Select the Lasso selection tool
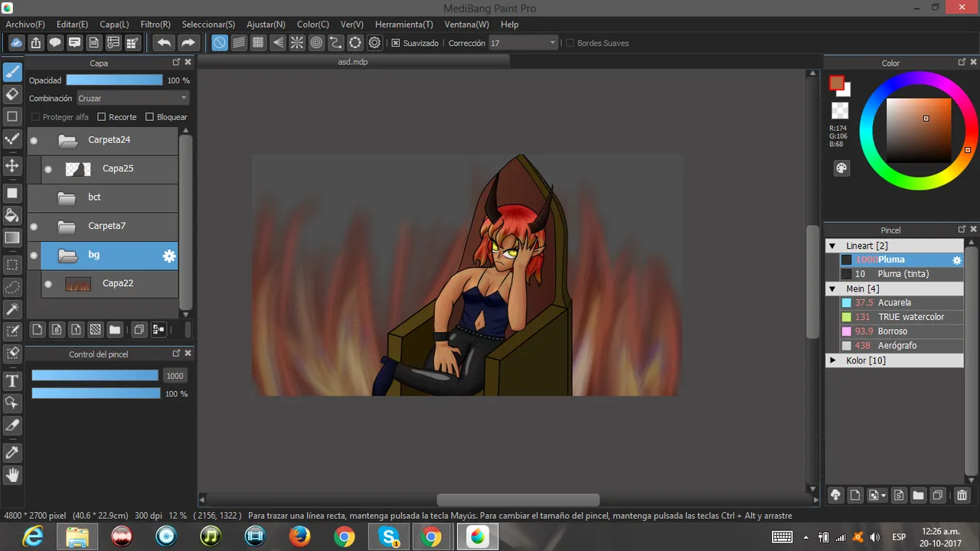 [x=12, y=287]
